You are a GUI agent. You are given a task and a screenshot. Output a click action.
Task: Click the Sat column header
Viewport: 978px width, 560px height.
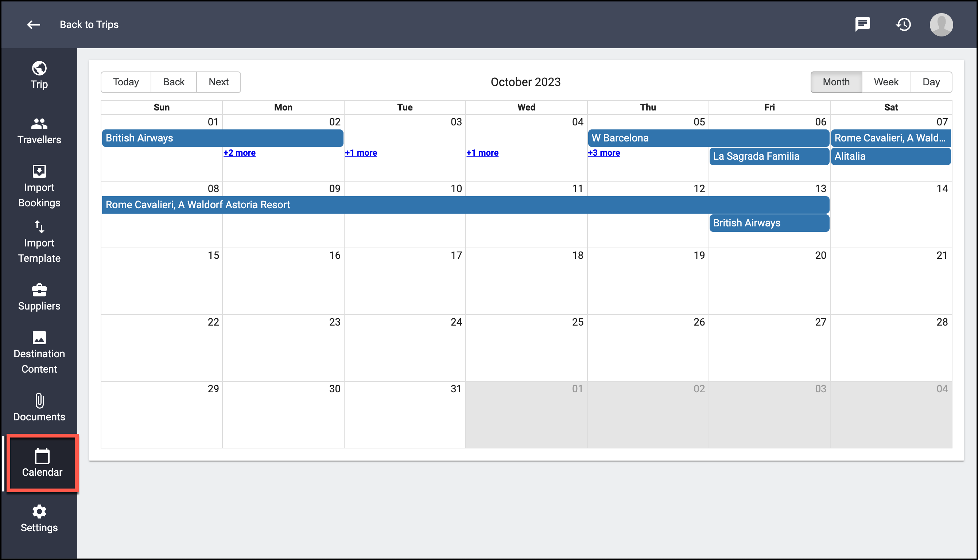coord(891,107)
